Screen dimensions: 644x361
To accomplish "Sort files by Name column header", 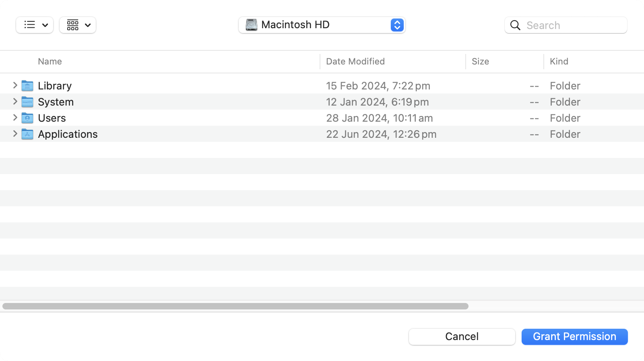I will pyautogui.click(x=50, y=62).
